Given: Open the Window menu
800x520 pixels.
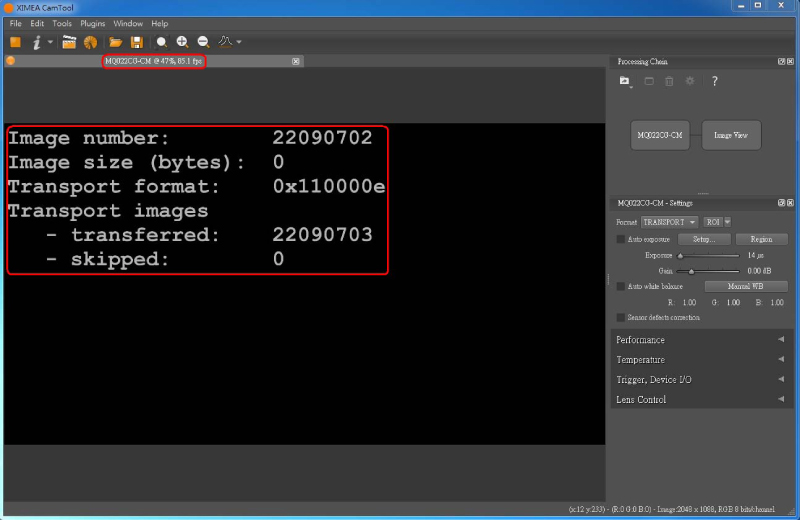Looking at the screenshot, I should (128, 23).
